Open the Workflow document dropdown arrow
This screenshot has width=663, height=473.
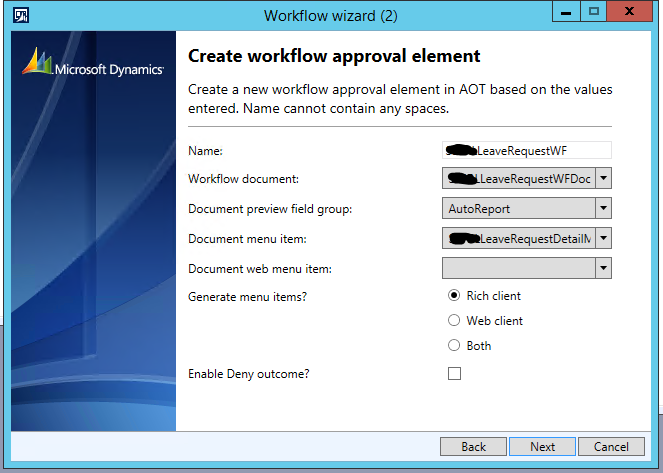click(x=603, y=178)
